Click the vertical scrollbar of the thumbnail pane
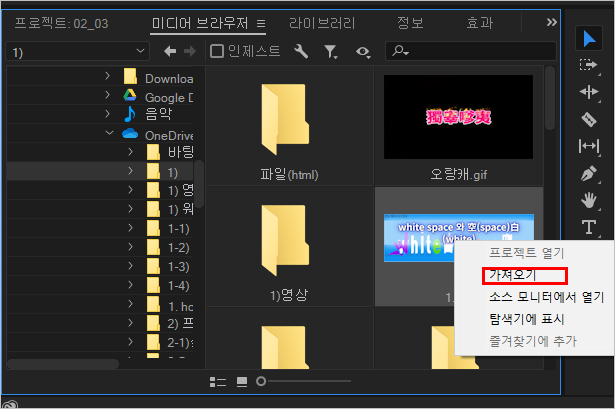Screen dimensions: 615x409 (x=550, y=98)
